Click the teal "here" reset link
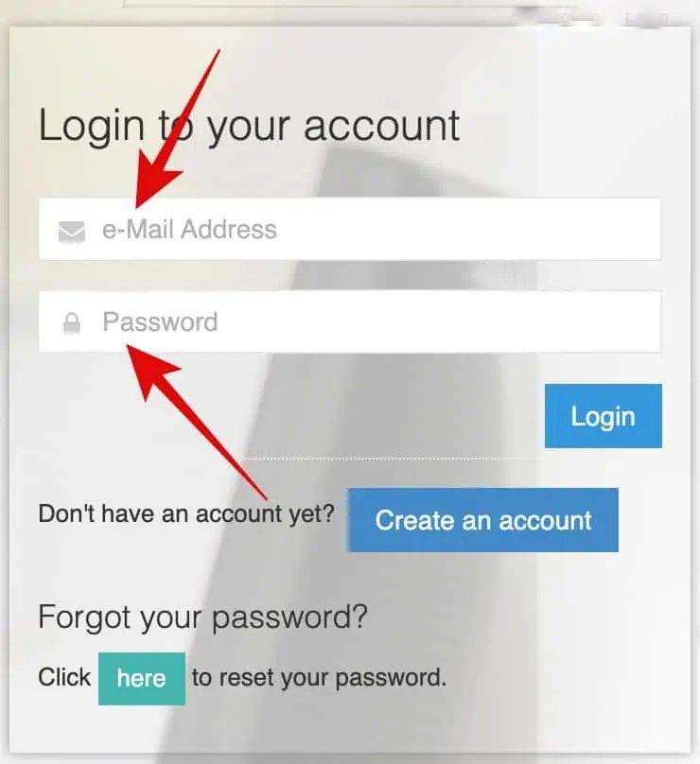Image resolution: width=700 pixels, height=764 pixels. click(x=142, y=678)
